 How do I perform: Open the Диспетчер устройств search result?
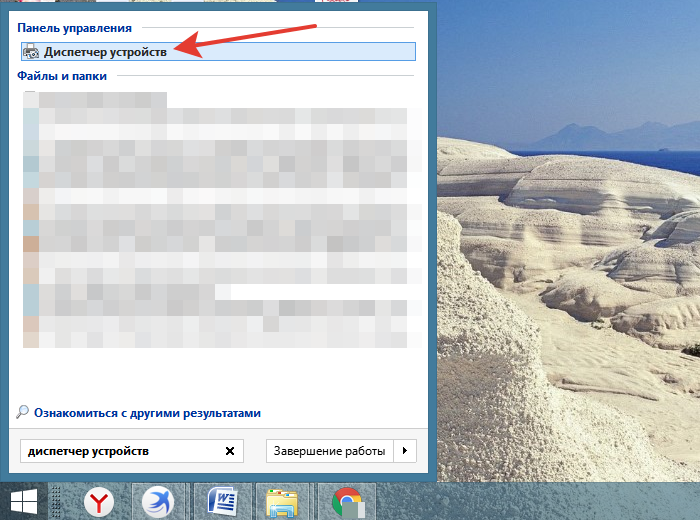[105, 52]
